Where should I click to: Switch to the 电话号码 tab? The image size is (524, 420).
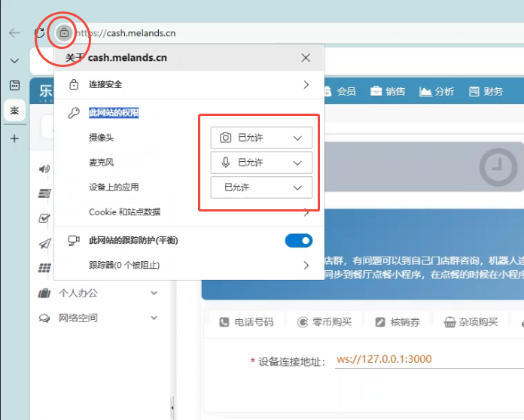246,322
